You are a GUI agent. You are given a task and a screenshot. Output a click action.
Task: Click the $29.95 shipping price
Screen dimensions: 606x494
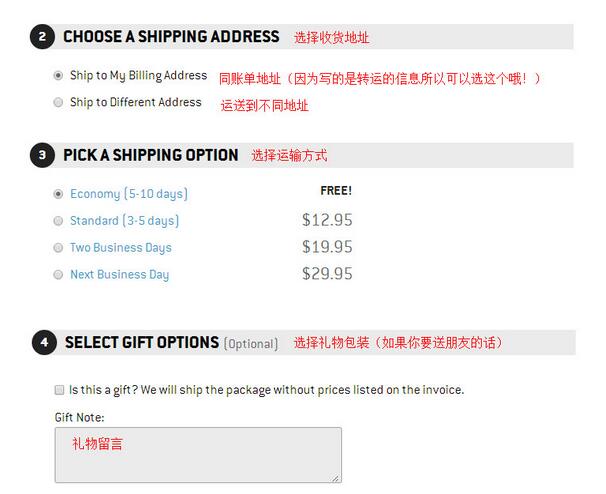[x=327, y=274]
